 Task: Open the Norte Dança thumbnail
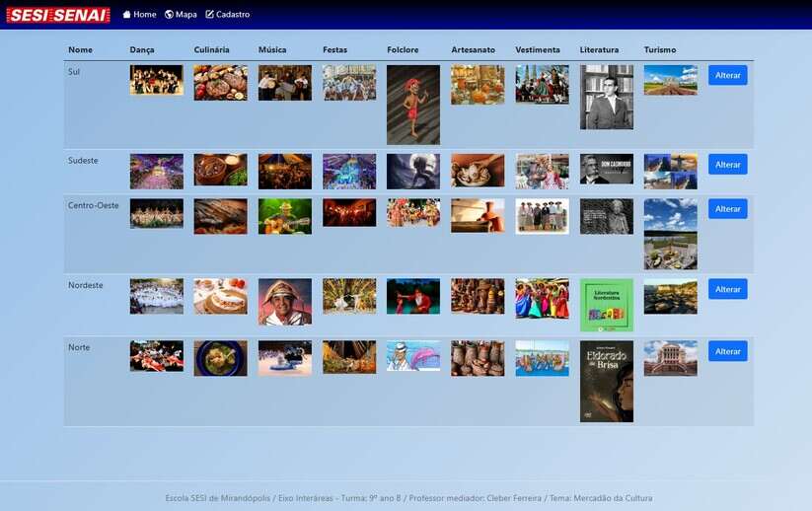(157, 356)
